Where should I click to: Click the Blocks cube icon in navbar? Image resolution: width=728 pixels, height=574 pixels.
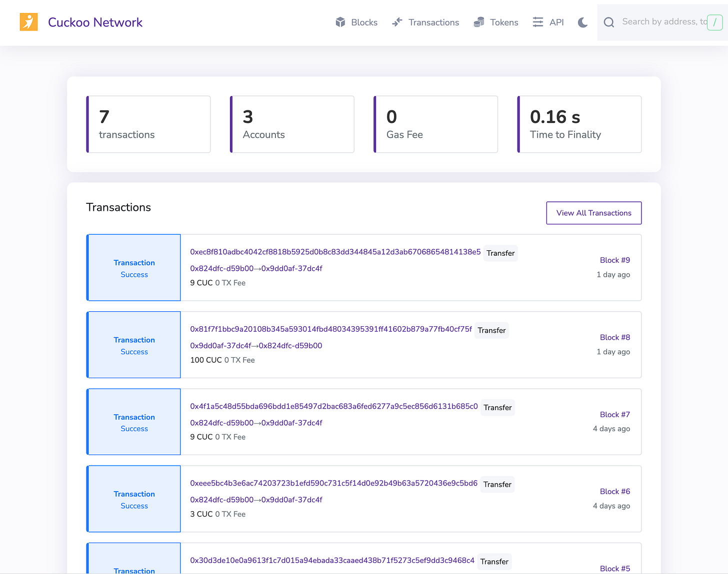click(340, 22)
